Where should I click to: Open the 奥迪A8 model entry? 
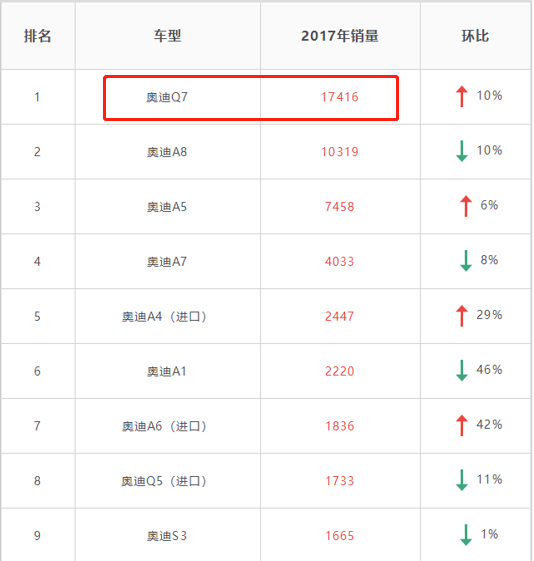167,152
